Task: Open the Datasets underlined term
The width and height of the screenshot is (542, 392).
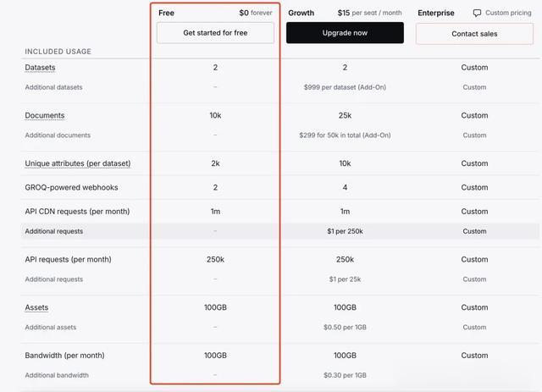Action: point(40,68)
